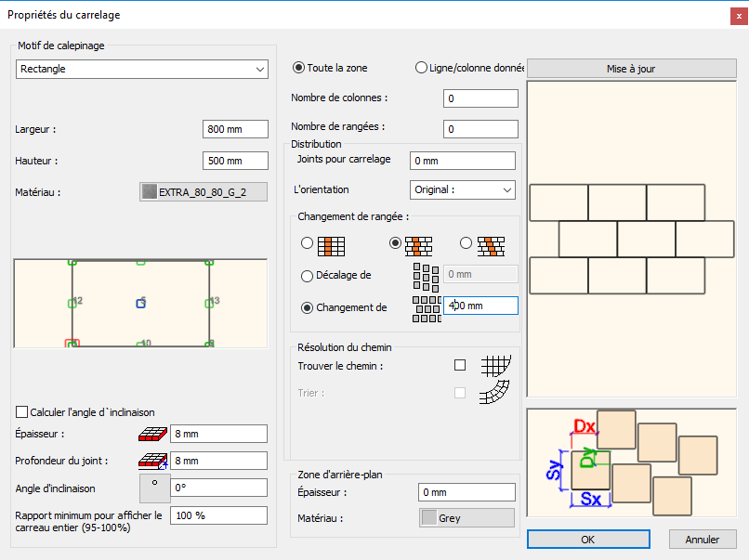This screenshot has height=560, width=749.
Task: Click the Trouver le chemin grid icon
Action: point(496,366)
